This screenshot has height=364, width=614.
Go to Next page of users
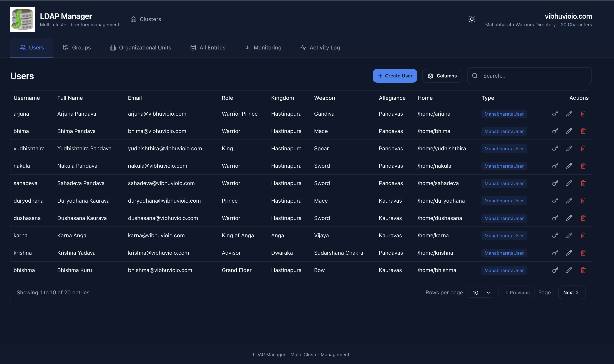(571, 292)
